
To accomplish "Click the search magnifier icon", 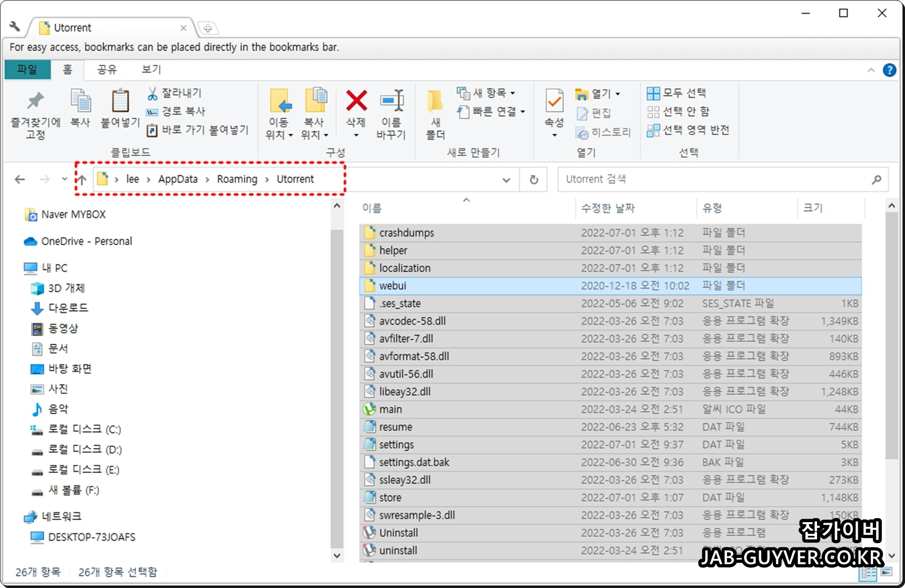I will tap(876, 179).
